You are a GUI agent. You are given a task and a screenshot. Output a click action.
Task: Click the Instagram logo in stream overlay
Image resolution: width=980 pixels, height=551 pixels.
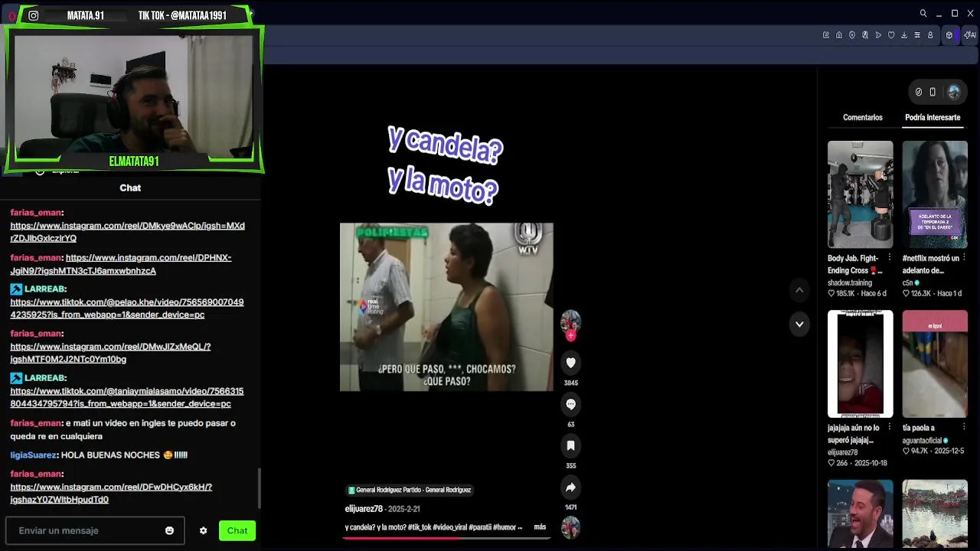pyautogui.click(x=34, y=15)
